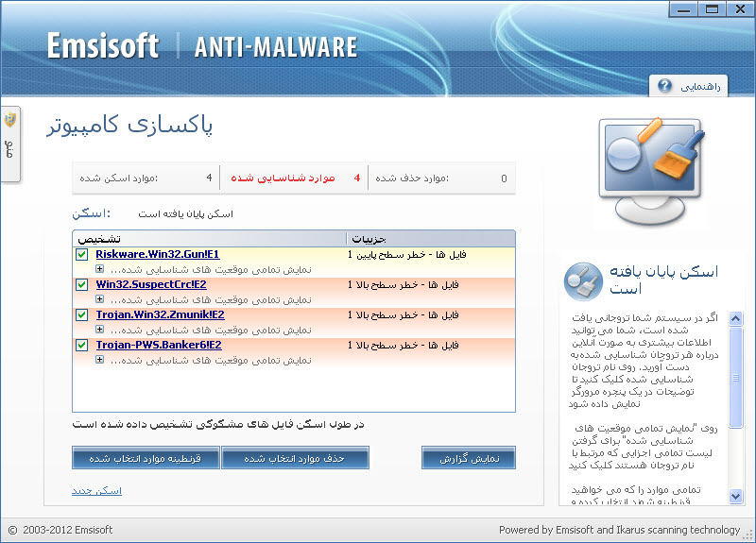Click the پاکسازی کامپیوتر page heading

pyautogui.click(x=129, y=126)
